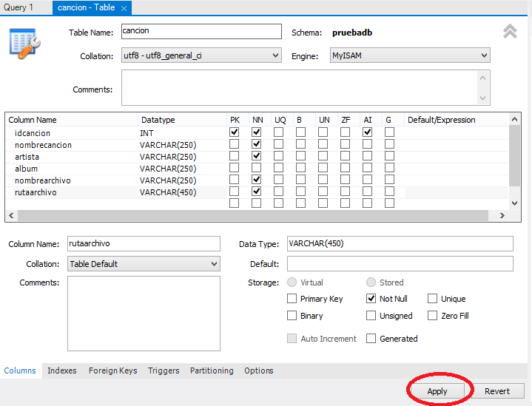Click the Default value field
This screenshot has height=406, width=532.
[x=400, y=264]
